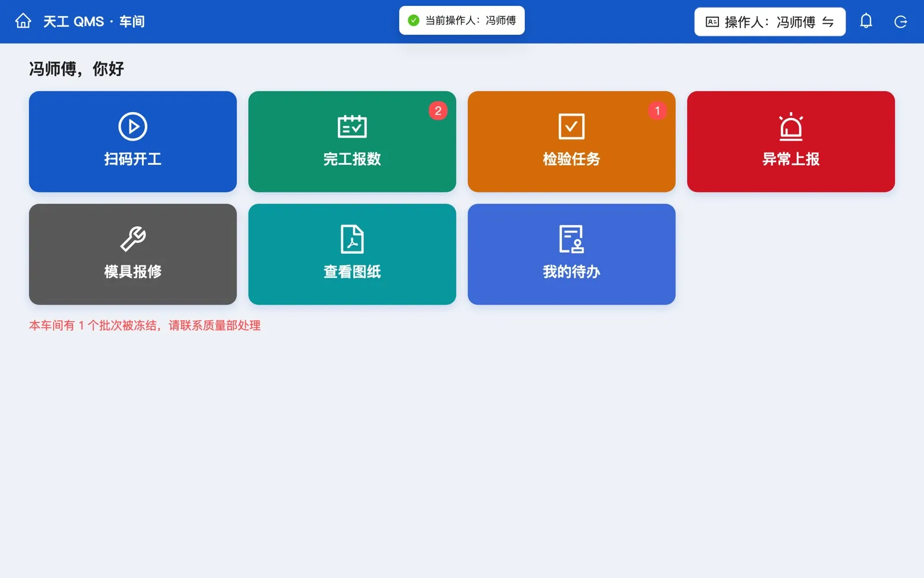Click the green check icon in toast
This screenshot has width=924, height=578.
tap(413, 20)
